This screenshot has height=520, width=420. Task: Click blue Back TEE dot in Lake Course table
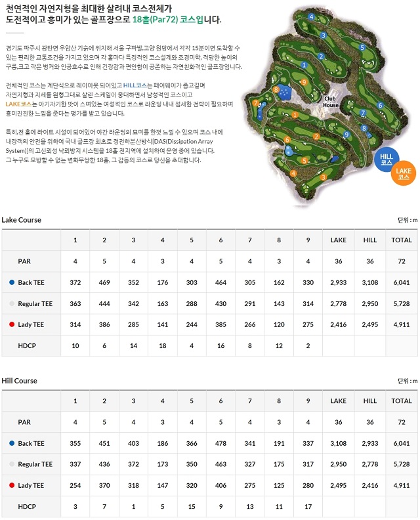(x=12, y=282)
